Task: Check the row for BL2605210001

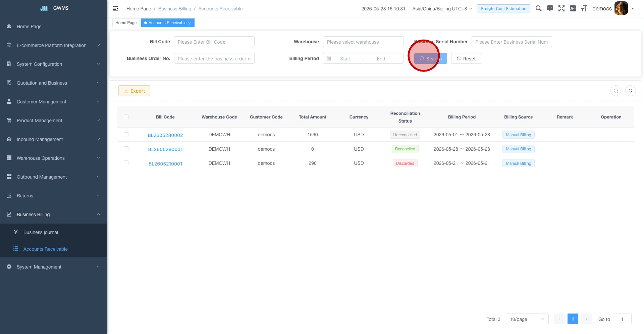Action: [126, 163]
